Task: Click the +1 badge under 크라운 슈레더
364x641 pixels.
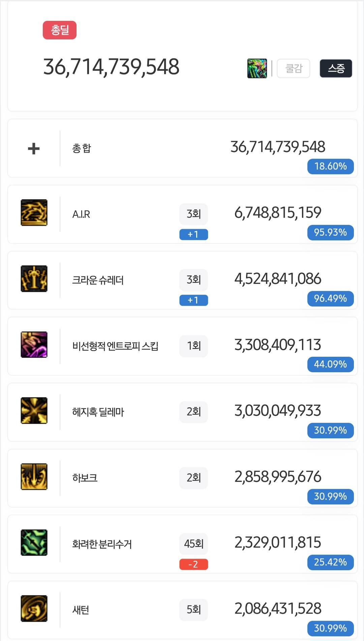Action: pos(193,300)
